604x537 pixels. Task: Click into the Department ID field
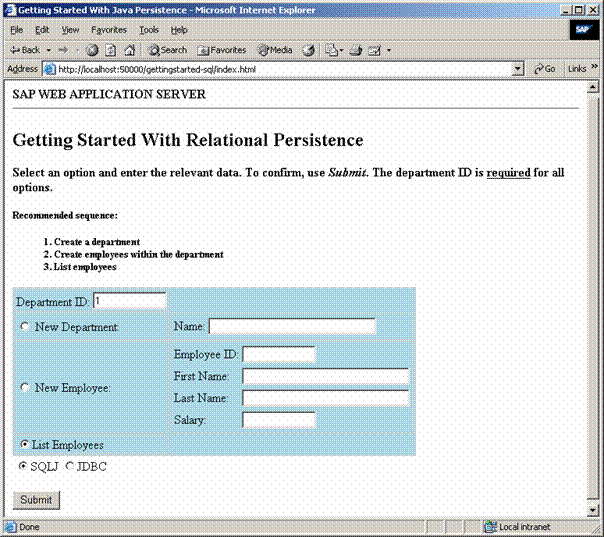pos(129,301)
